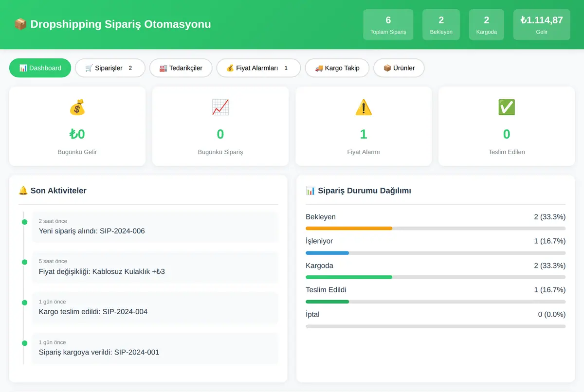584x392 pixels.
Task: Click the money bag icon on the Fiyat Alarmları tab
Action: (230, 68)
